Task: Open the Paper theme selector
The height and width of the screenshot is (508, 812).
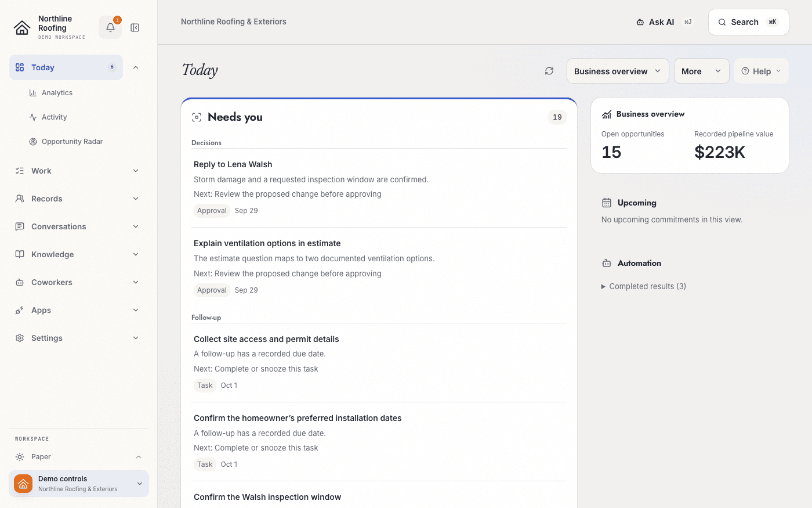Action: pos(79,457)
